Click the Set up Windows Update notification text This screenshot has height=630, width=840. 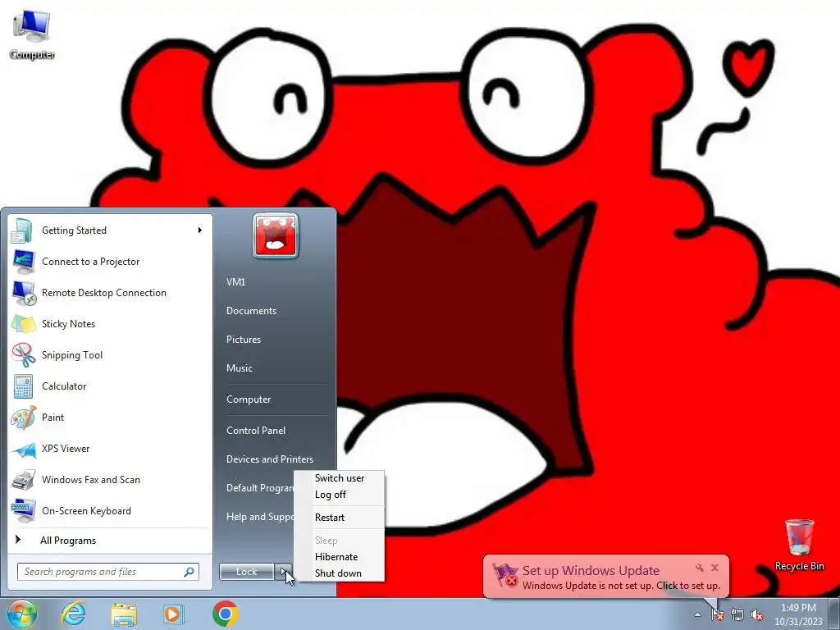(591, 571)
